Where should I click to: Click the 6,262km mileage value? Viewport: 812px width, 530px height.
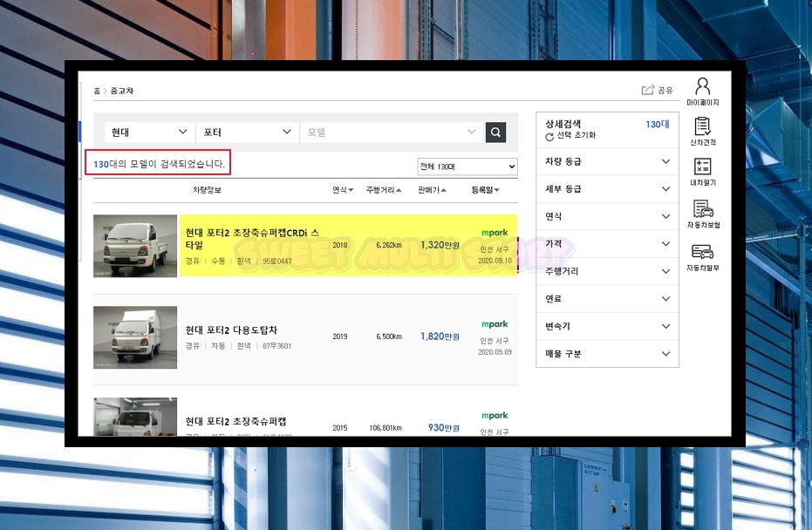[x=389, y=245]
